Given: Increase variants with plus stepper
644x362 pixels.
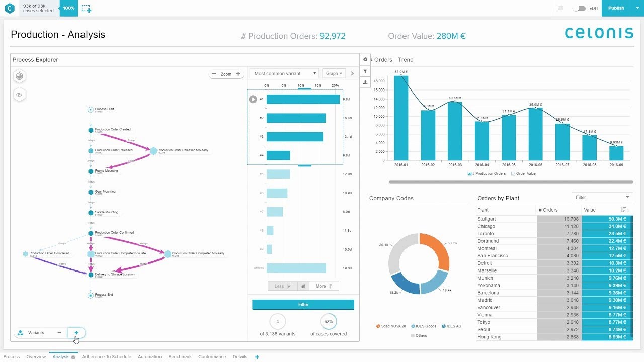Looking at the screenshot, I should click(x=76, y=333).
